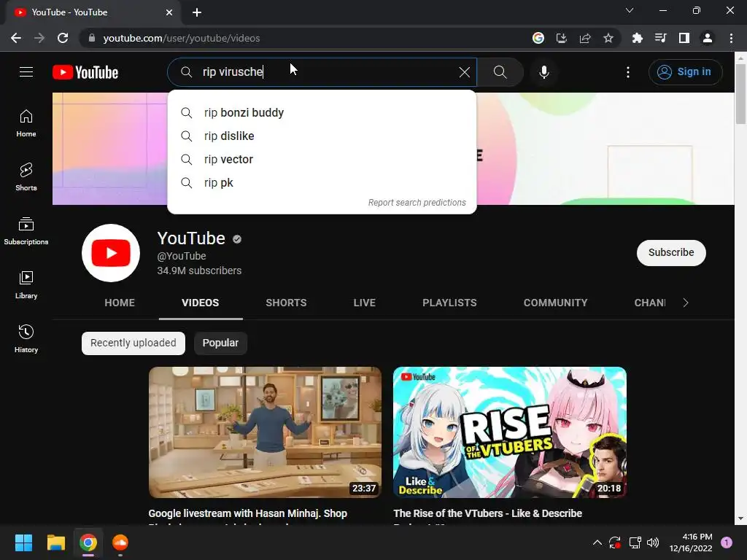Click the Sign in button
This screenshot has width=747, height=560.
pyautogui.click(x=685, y=72)
